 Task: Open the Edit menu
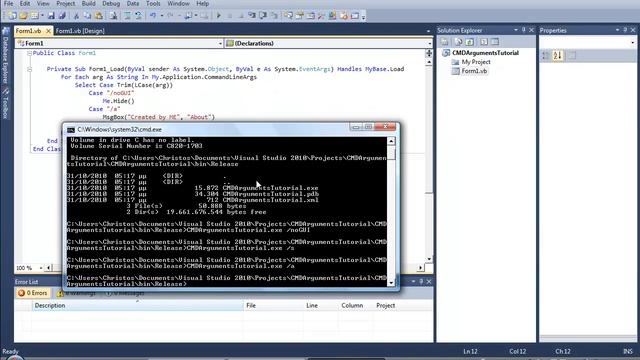tap(24, 3)
